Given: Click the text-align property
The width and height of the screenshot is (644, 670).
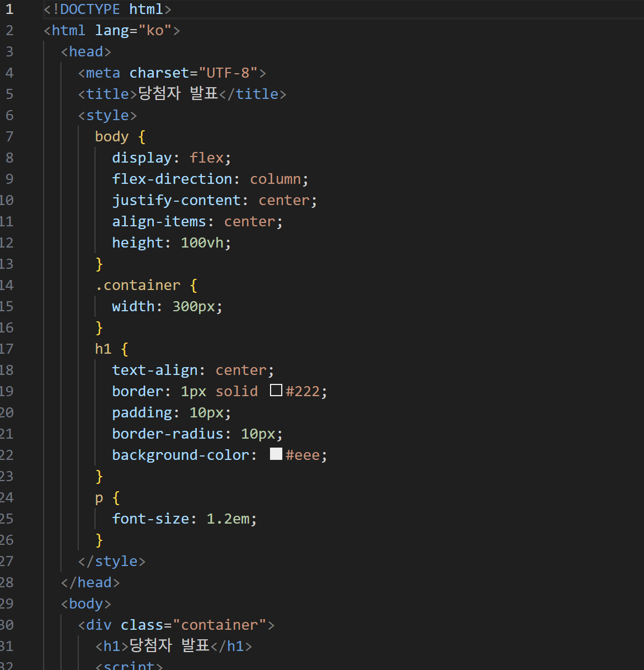Looking at the screenshot, I should (x=155, y=370).
